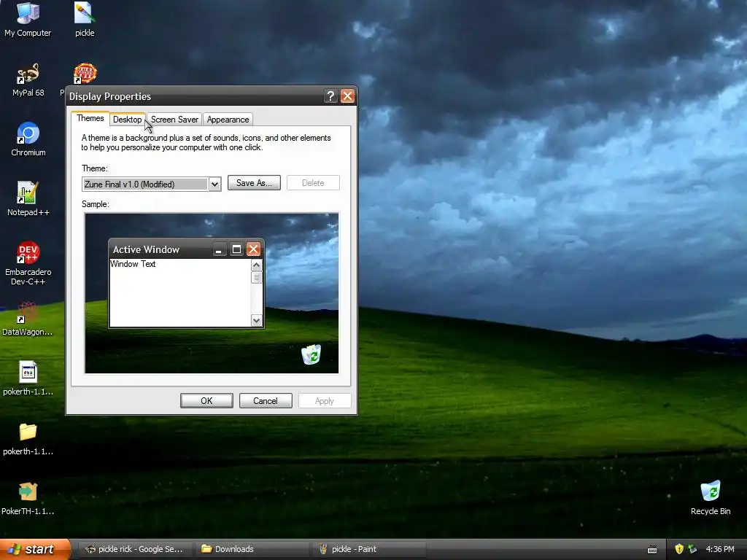This screenshot has height=560, width=747.
Task: Switch to the pickle - Paint taskbar window
Action: (368, 549)
